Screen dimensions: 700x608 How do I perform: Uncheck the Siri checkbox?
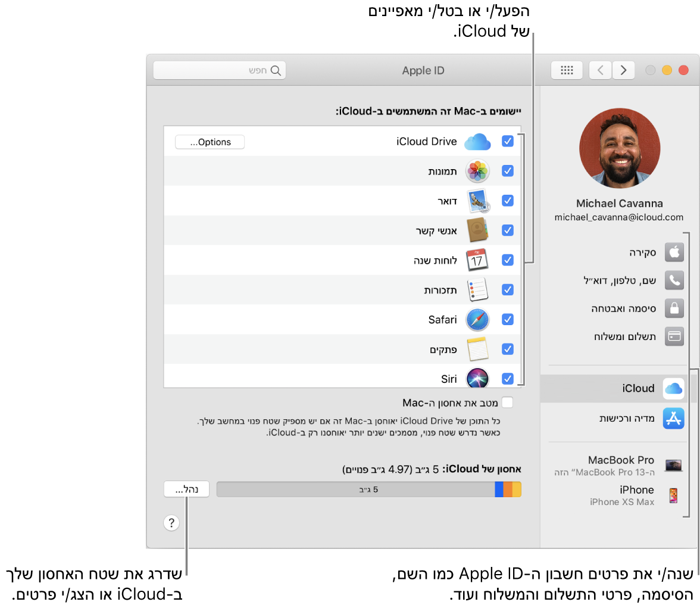(x=508, y=378)
